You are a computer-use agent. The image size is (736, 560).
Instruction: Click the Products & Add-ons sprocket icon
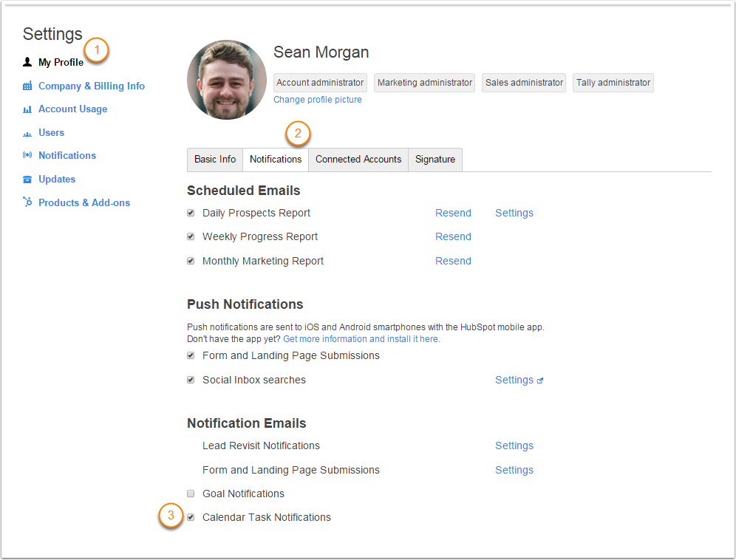tap(27, 202)
